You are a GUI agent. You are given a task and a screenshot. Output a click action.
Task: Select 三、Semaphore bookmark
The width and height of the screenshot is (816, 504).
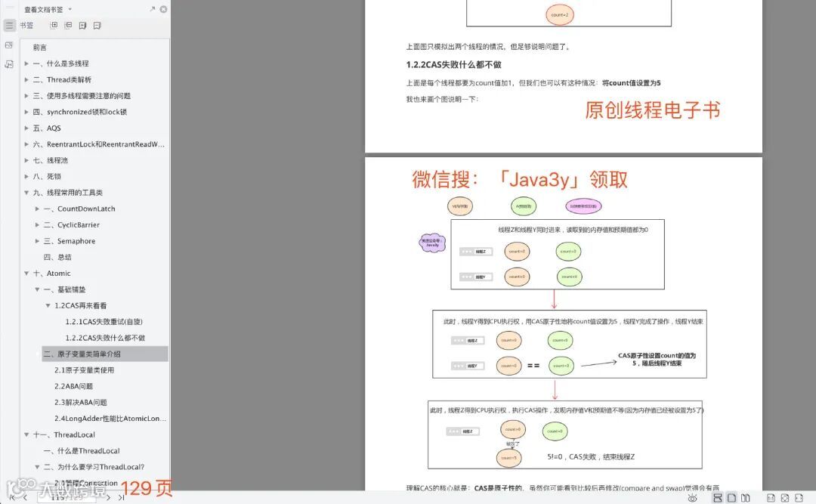(70, 241)
